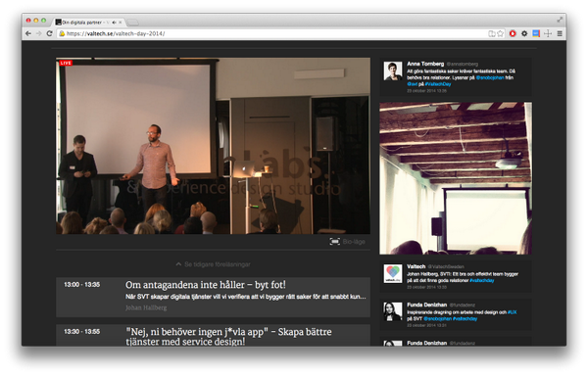This screenshot has width=588, height=376.
Task: Click the reader icon beside the star
Action: pyautogui.click(x=492, y=33)
